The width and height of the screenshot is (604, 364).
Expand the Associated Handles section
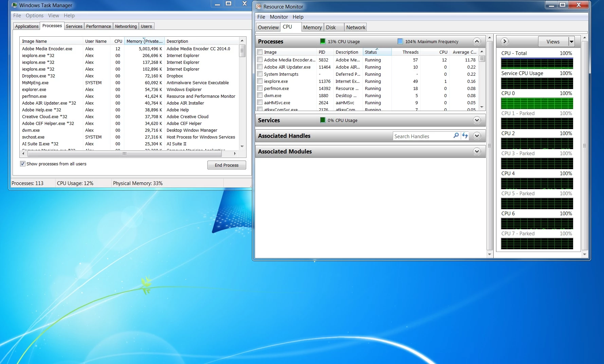coord(477,136)
